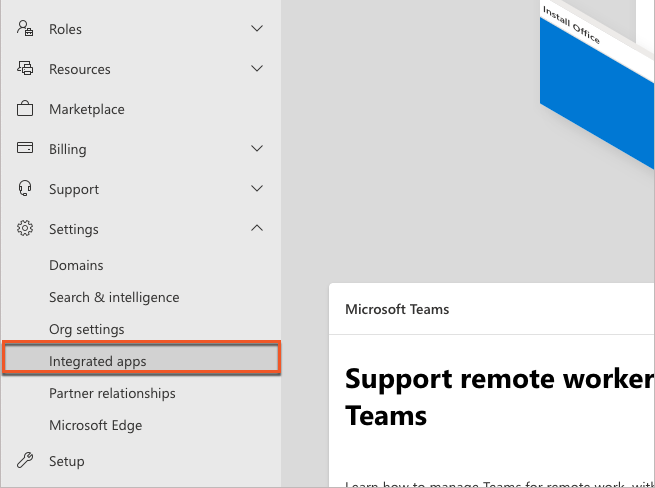Click the Microsoft Teams card header
Image resolution: width=655 pixels, height=488 pixels.
(x=397, y=309)
